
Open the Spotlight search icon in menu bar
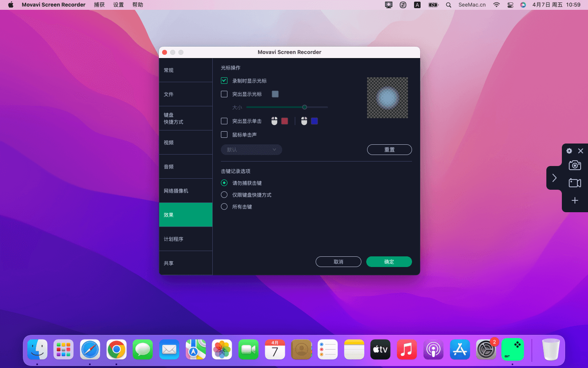coord(448,5)
